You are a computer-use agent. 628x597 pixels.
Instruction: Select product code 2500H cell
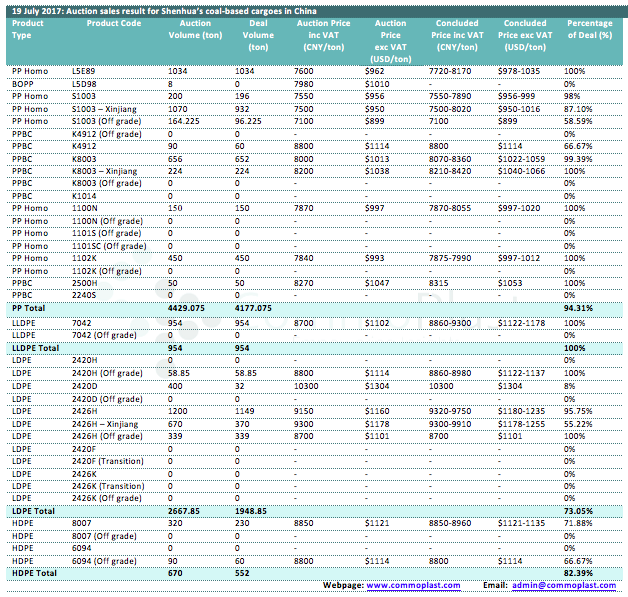pos(84,283)
